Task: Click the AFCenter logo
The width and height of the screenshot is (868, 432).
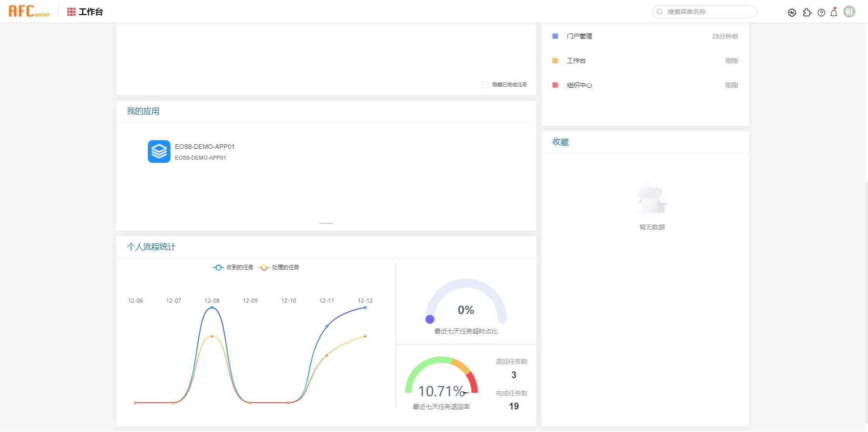Action: pyautogui.click(x=29, y=11)
